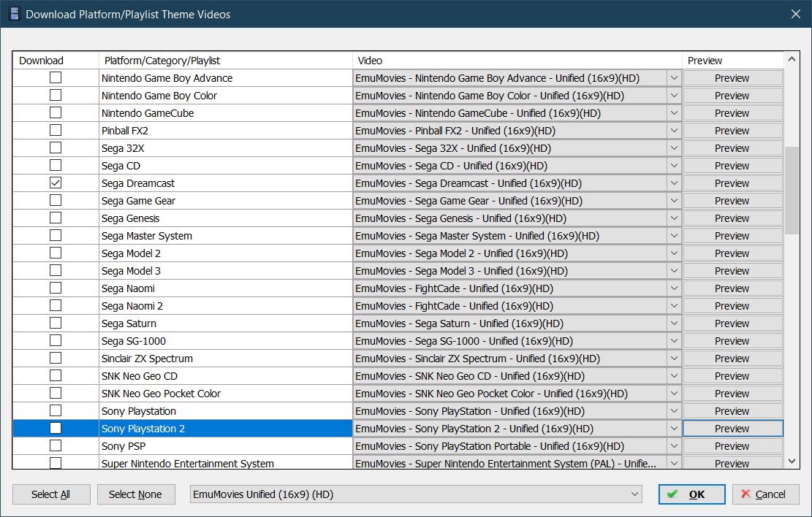812x517 pixels.
Task: Enable download for Nintendo GameCube
Action: [56, 112]
